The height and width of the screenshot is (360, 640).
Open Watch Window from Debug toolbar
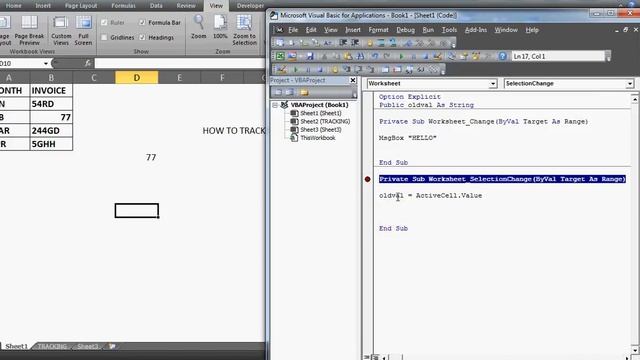(x=409, y=70)
